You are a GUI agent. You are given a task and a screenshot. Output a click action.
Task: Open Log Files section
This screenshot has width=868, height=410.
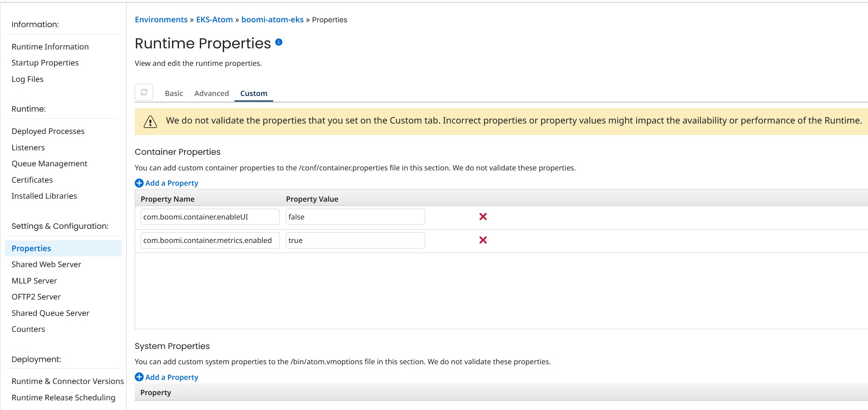pos(28,79)
